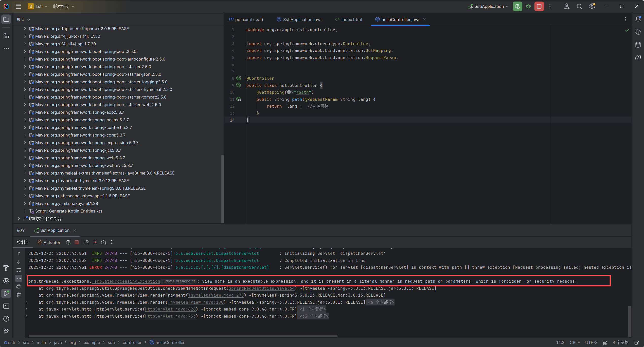
Task: Toggle scroll to end of console
Action: point(19,278)
